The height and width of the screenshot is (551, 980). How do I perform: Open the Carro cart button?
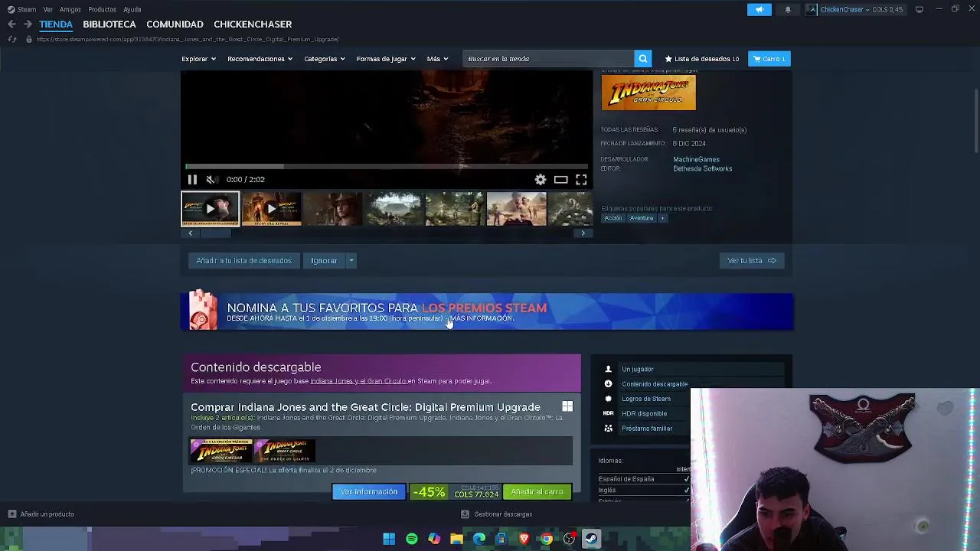coord(769,59)
